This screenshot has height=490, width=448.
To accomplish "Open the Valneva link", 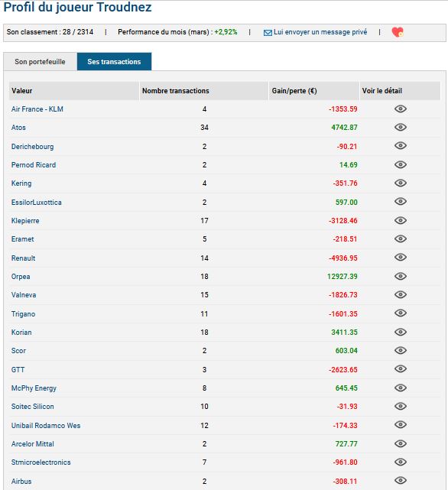I will click(24, 294).
